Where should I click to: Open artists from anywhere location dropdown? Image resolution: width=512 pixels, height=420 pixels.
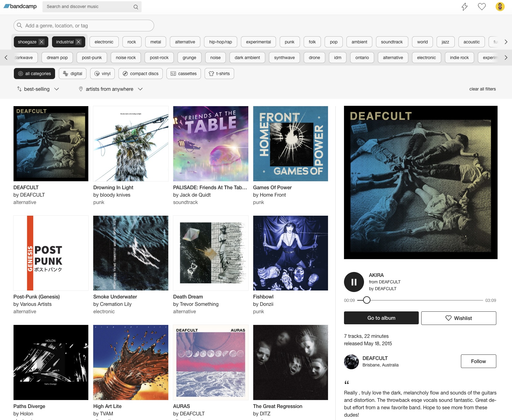[x=111, y=89]
